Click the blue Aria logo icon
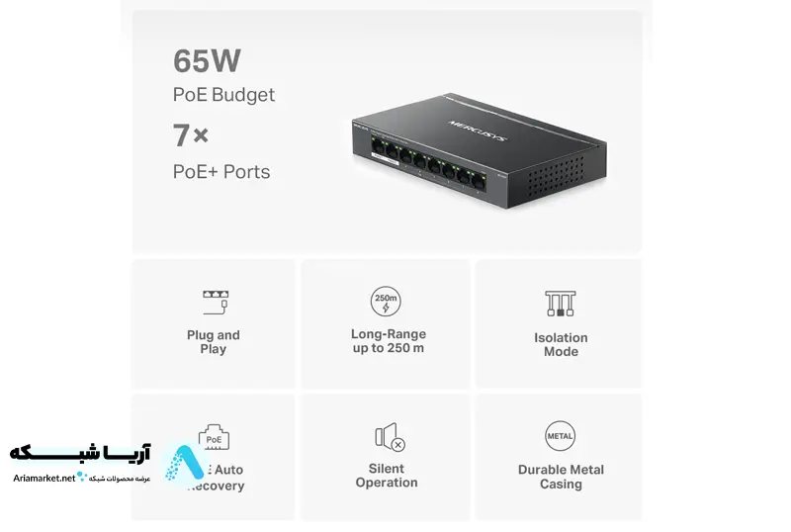This screenshot has height=532, width=791. [x=184, y=464]
